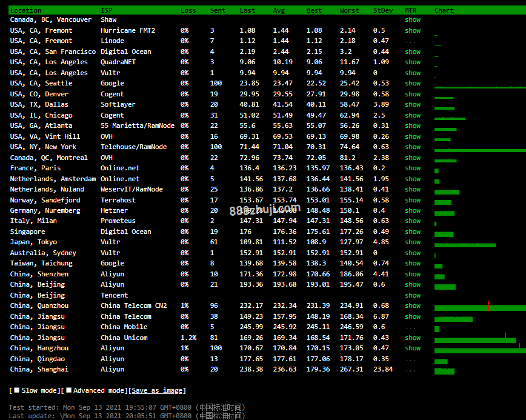Show MTR for Fremont Hurricane FMT2
526x420 pixels.
(x=413, y=30)
